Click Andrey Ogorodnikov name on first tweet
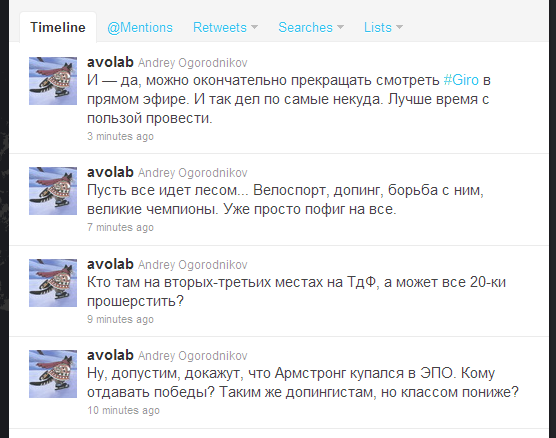556x438 pixels. pyautogui.click(x=193, y=63)
